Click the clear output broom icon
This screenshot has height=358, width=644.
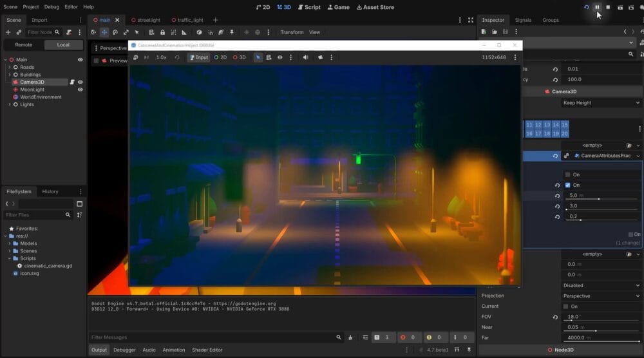[x=350, y=337]
